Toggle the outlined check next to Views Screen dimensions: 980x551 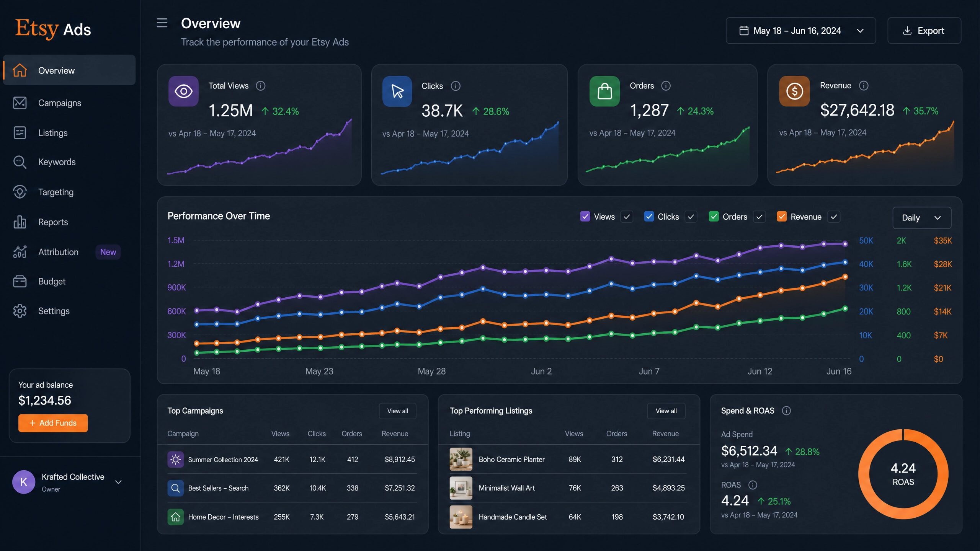coord(627,217)
